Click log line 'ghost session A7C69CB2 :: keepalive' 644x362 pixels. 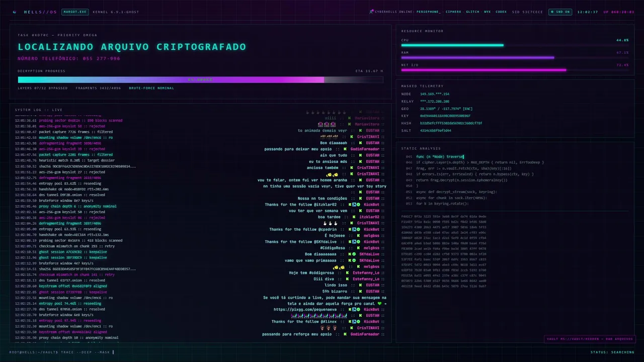coord(73,252)
